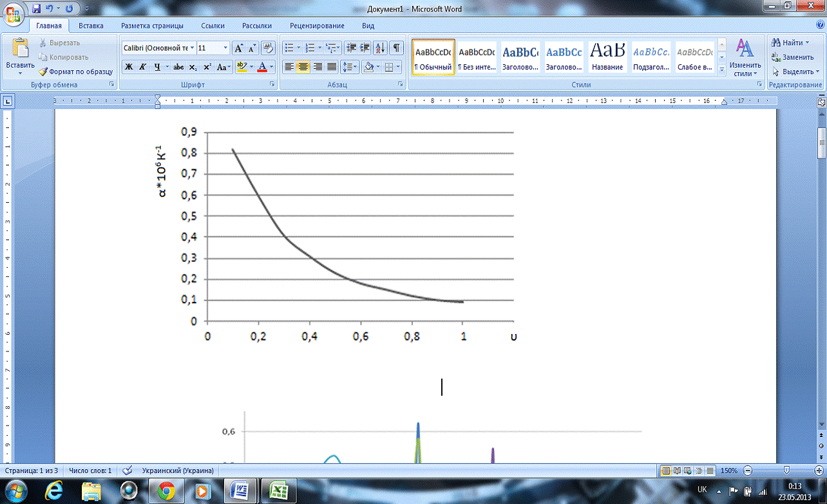Switch to the Вставка ribbon tab
827x504 pixels.
[91, 26]
